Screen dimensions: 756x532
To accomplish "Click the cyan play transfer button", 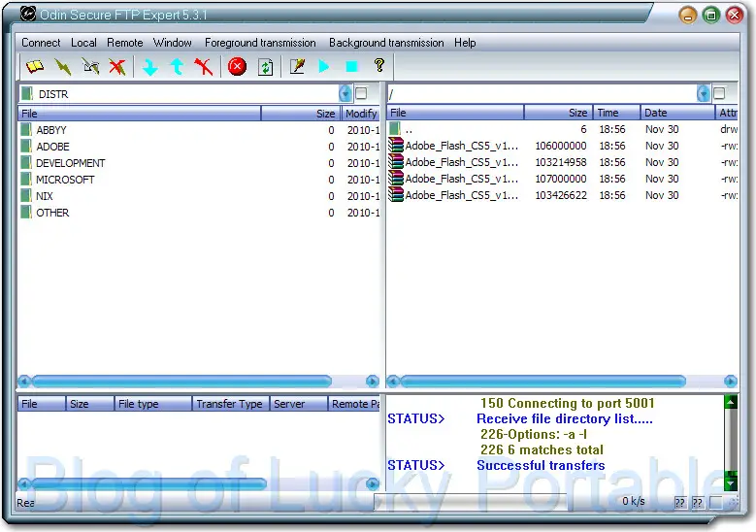I will (324, 66).
